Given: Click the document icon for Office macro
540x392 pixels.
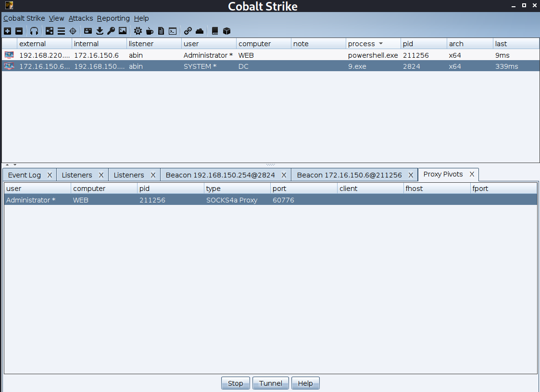Looking at the screenshot, I should [x=161, y=31].
